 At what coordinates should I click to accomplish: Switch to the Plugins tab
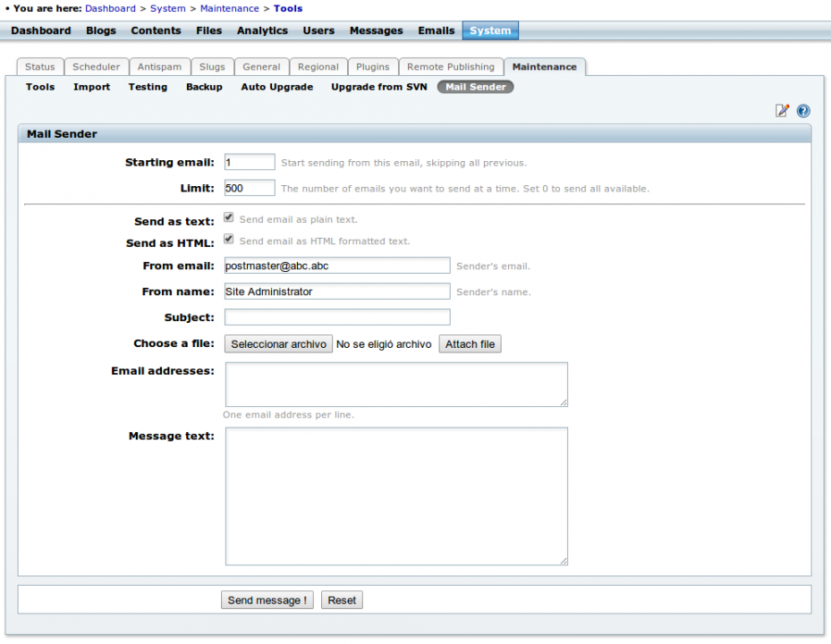[373, 67]
